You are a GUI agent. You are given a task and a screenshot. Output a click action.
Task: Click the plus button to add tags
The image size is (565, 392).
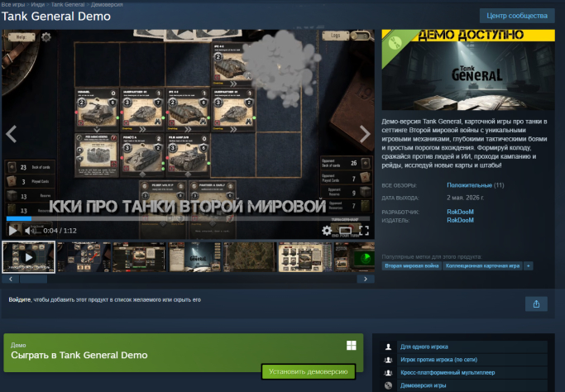[529, 266]
